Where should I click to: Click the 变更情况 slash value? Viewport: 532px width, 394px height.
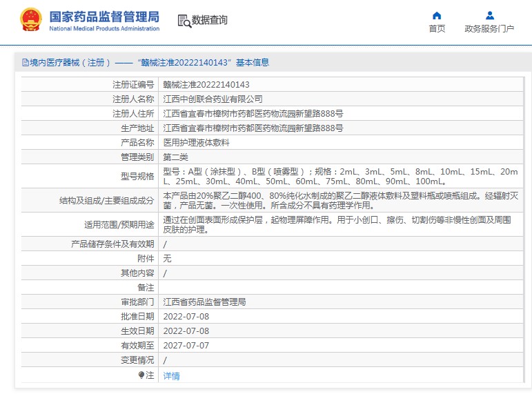pos(165,360)
